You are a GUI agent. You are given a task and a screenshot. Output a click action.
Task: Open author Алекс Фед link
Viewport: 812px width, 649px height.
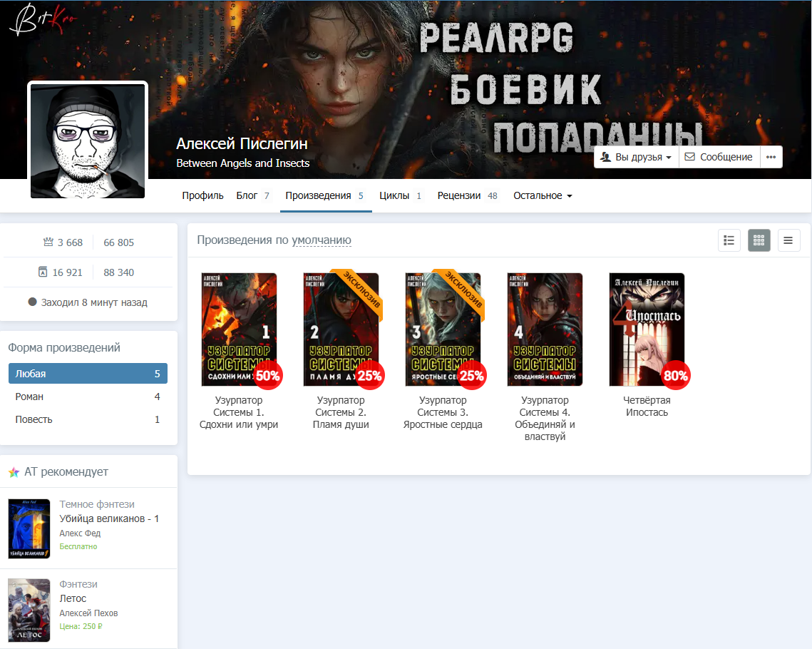click(x=80, y=533)
